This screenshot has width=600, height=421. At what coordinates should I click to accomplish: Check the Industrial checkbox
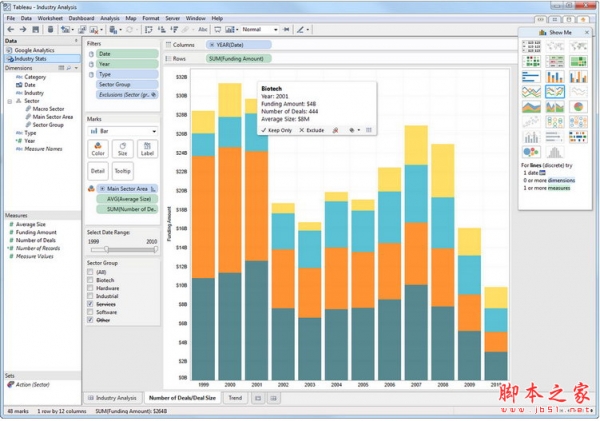click(90, 296)
